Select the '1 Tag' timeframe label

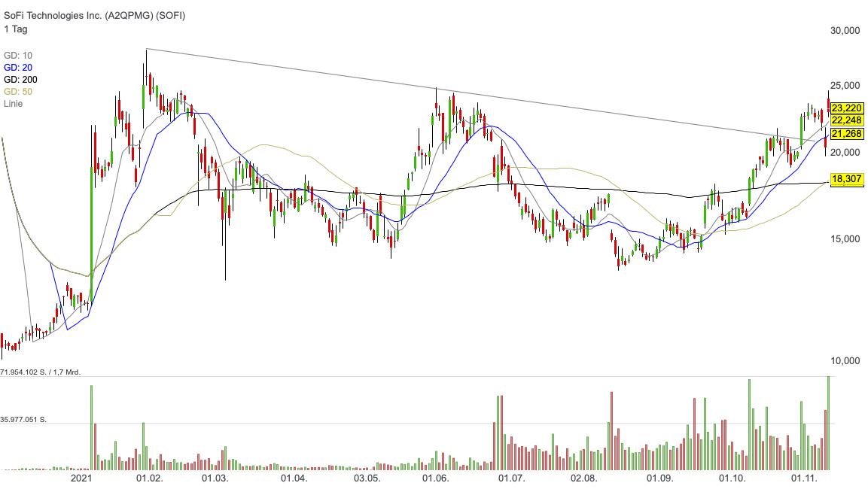[x=16, y=29]
